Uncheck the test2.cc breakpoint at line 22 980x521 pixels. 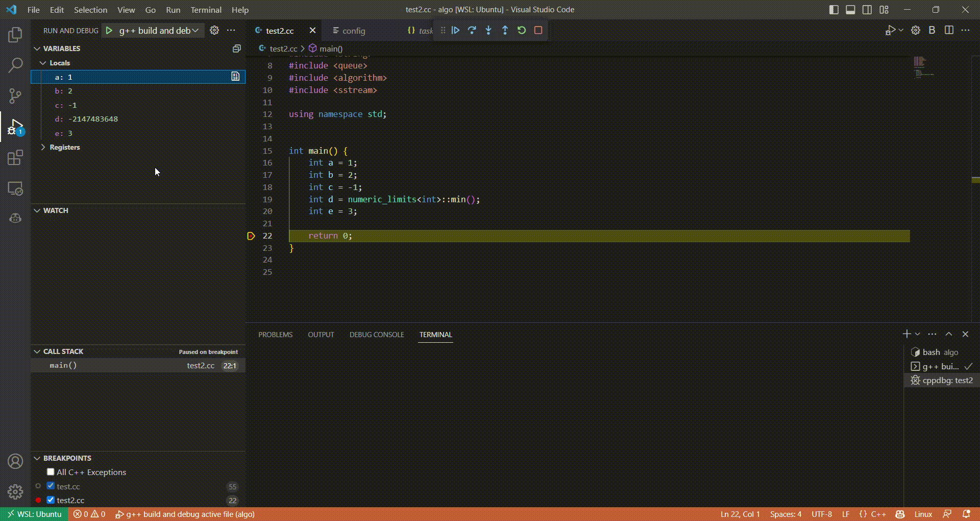[x=51, y=500]
